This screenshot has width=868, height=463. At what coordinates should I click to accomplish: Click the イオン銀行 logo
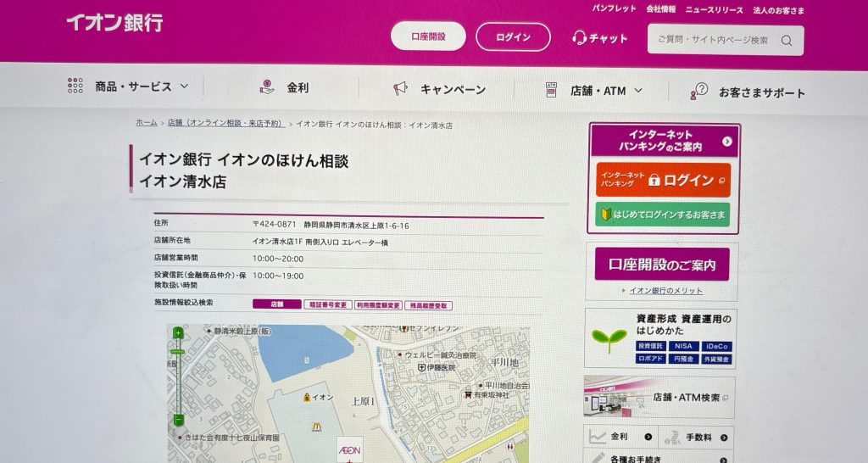pos(114,23)
